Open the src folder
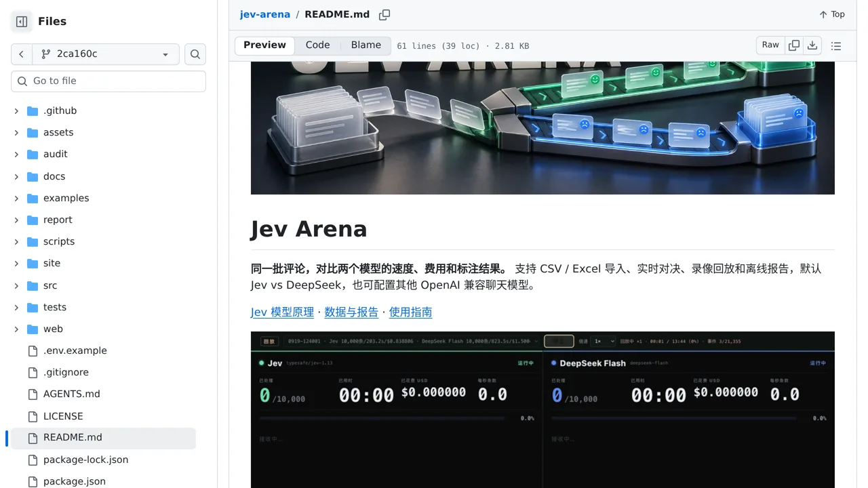This screenshot has height=488, width=868. pyautogui.click(x=50, y=285)
